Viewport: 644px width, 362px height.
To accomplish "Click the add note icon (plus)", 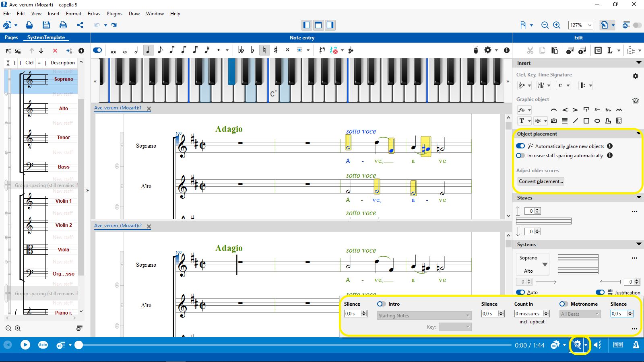I will point(582,50).
